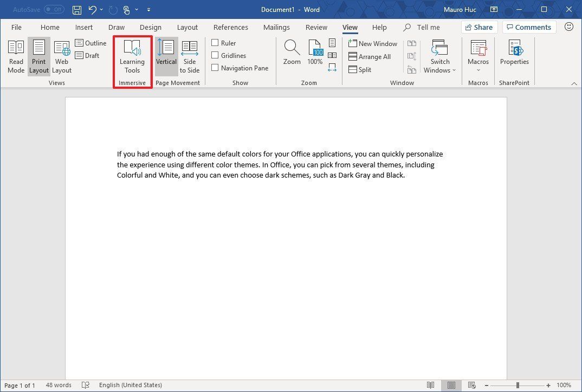Open the References tab
This screenshot has height=392, width=582.
coord(230,27)
